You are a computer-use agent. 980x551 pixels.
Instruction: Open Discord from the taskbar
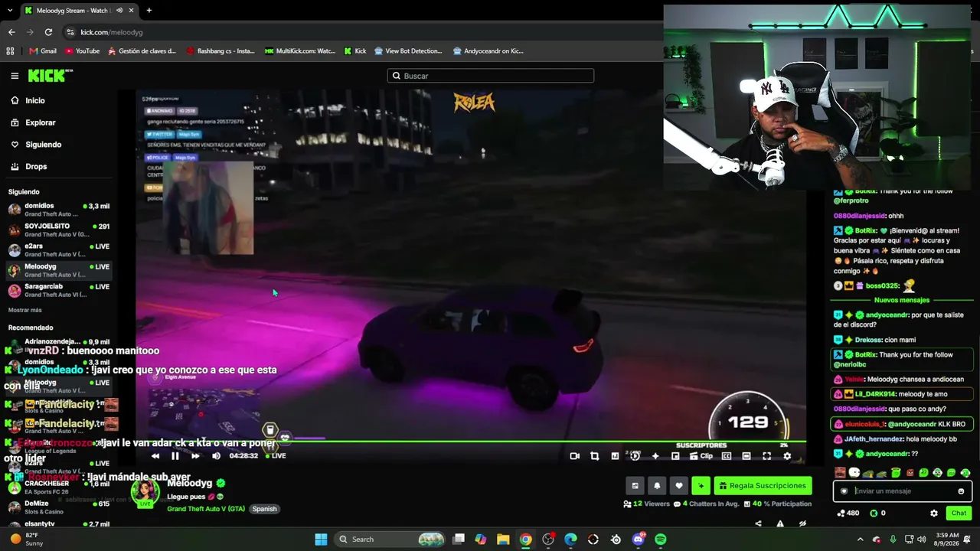pos(639,540)
